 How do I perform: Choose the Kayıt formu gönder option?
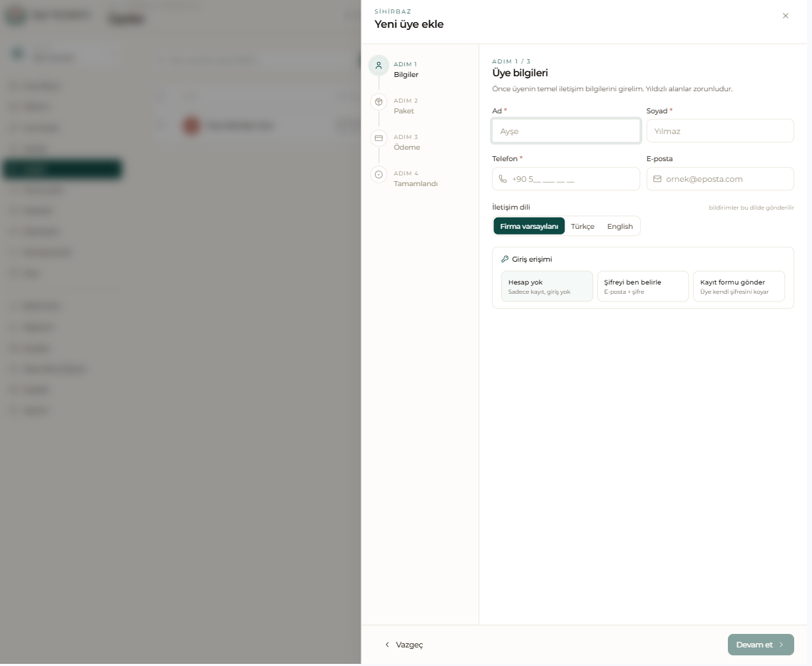coord(739,287)
